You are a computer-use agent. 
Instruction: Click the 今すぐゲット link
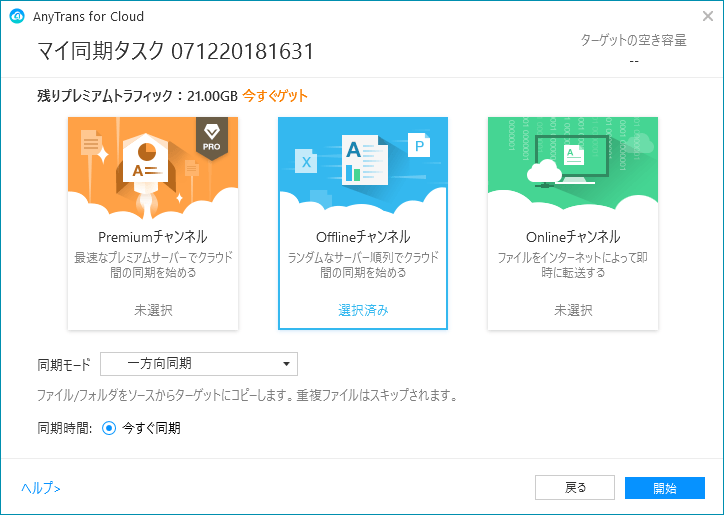click(x=275, y=96)
